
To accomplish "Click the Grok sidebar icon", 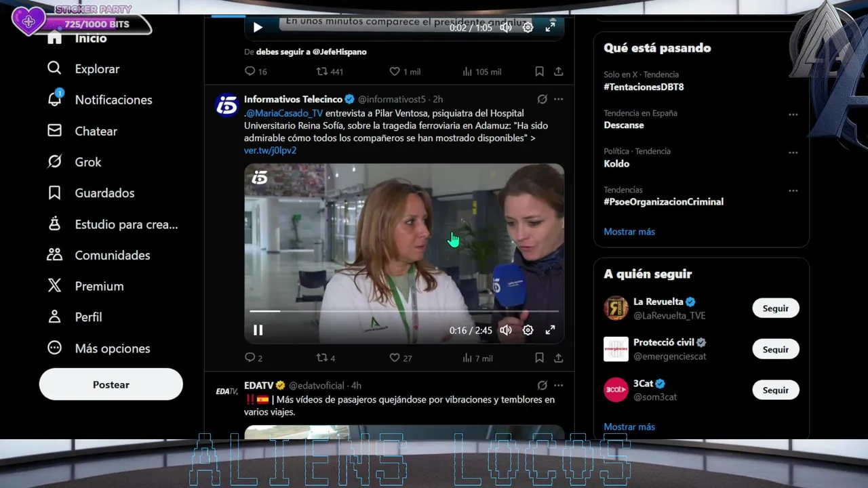I will pos(54,162).
